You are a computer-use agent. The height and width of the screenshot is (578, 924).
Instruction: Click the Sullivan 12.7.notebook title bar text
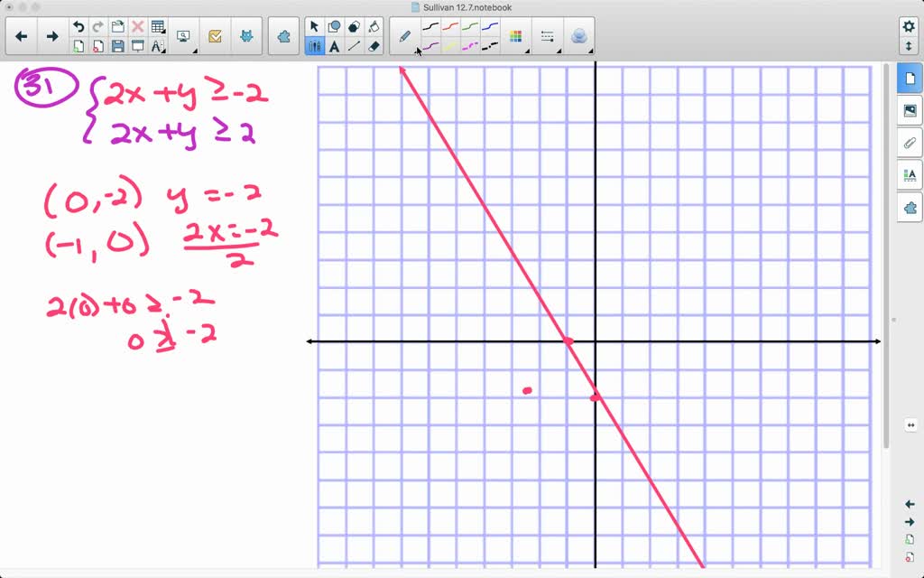pos(469,7)
